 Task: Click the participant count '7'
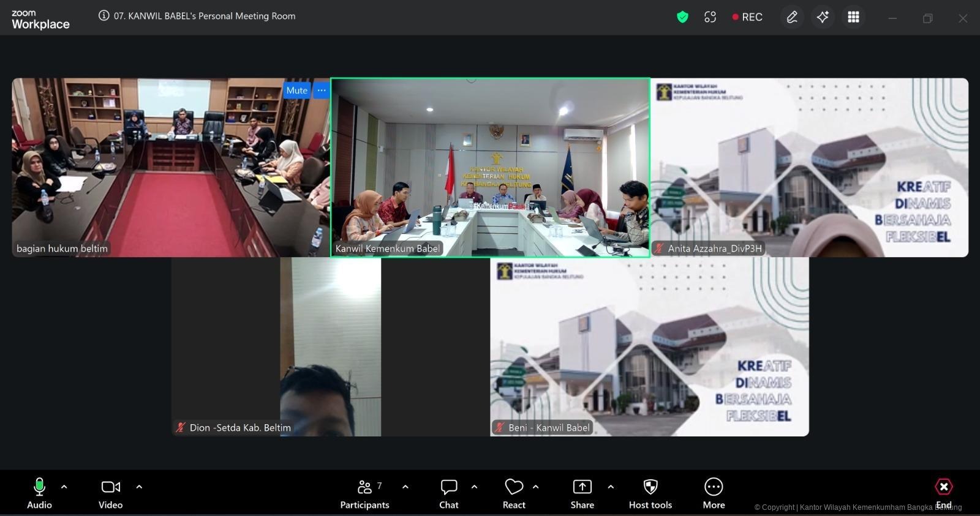click(380, 485)
